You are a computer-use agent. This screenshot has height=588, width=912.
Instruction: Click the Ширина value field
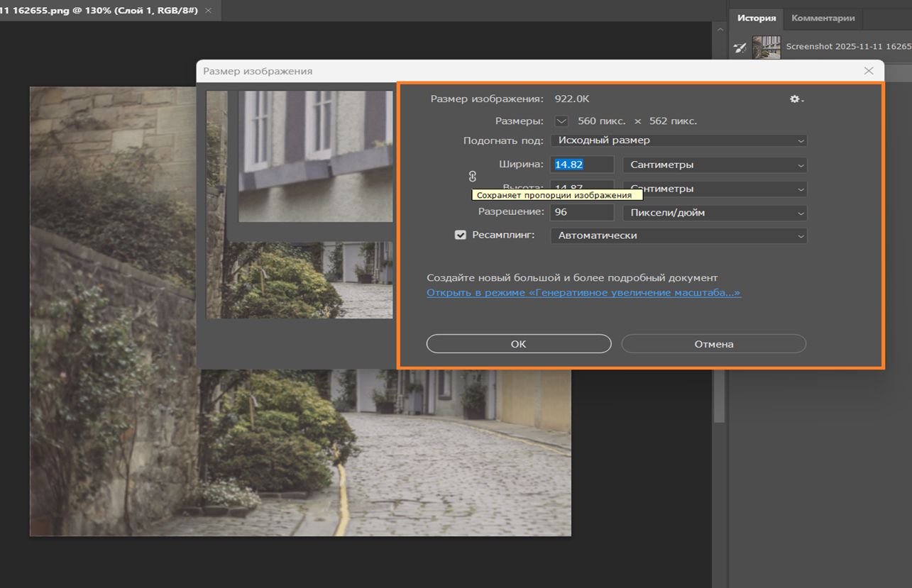(x=582, y=165)
